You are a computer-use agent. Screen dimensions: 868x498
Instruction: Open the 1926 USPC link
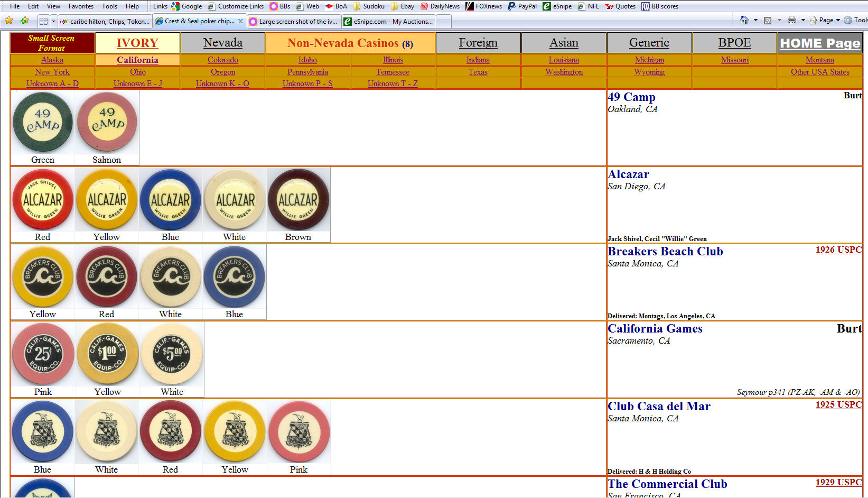[x=838, y=250]
